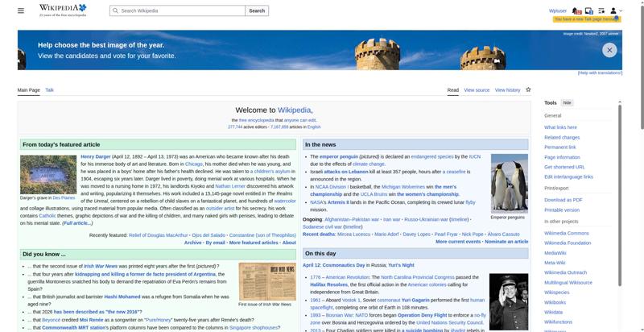Open the hamburger main menu
Screen dimensions: 644x332
21,10
